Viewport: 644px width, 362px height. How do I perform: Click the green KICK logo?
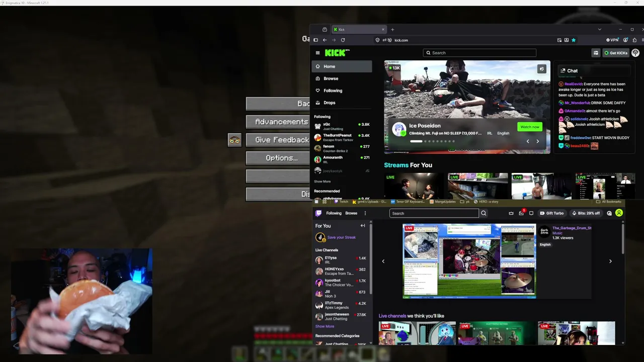pyautogui.click(x=337, y=53)
